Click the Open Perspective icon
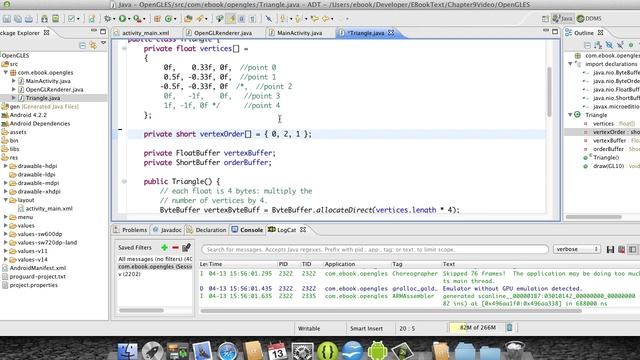This screenshot has height=360, width=640. (545, 19)
